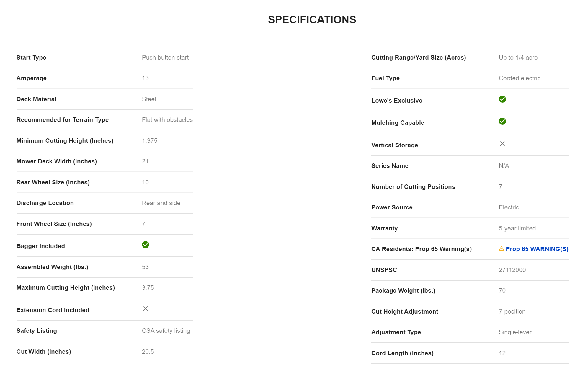Viewport: 588px width, 372px height.
Task: Click the X icon for Extension Cord Included
Action: [145, 309]
